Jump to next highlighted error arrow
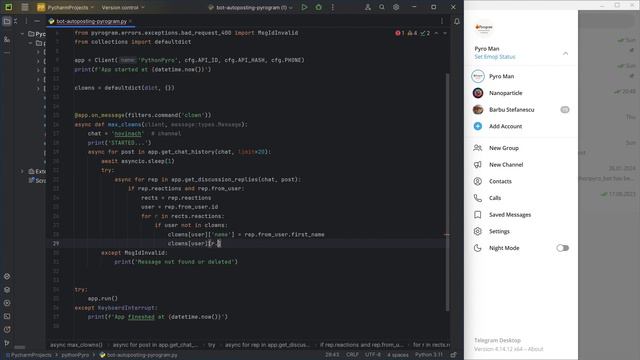The height and width of the screenshot is (360, 640). (x=445, y=33)
